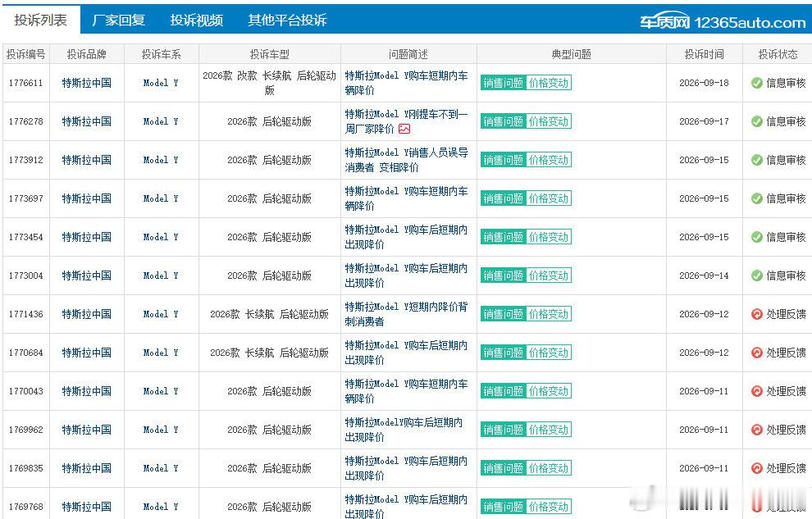Open problem description of complaint 1769768
This screenshot has height=519, width=812.
[x=406, y=506]
